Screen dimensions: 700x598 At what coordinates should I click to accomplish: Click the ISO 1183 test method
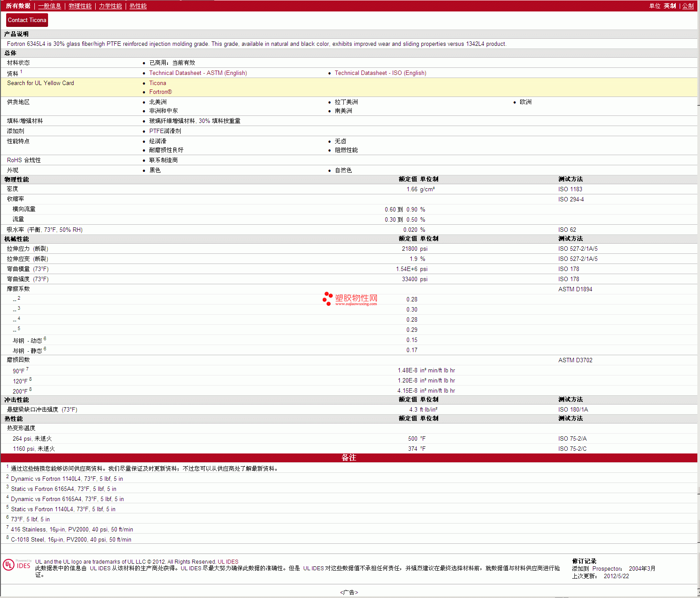(570, 189)
